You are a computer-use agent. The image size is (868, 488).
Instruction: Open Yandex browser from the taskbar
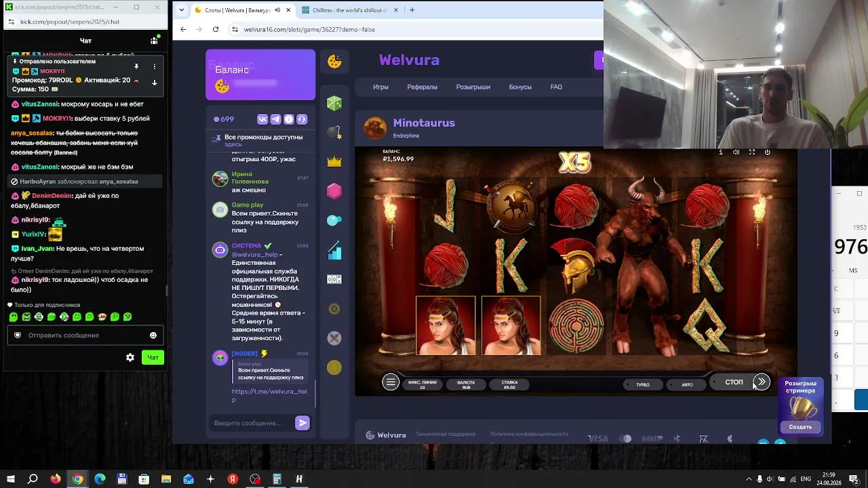click(233, 479)
